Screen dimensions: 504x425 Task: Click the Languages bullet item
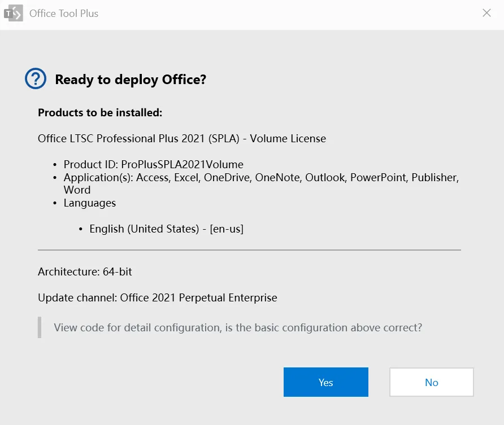pyautogui.click(x=89, y=203)
